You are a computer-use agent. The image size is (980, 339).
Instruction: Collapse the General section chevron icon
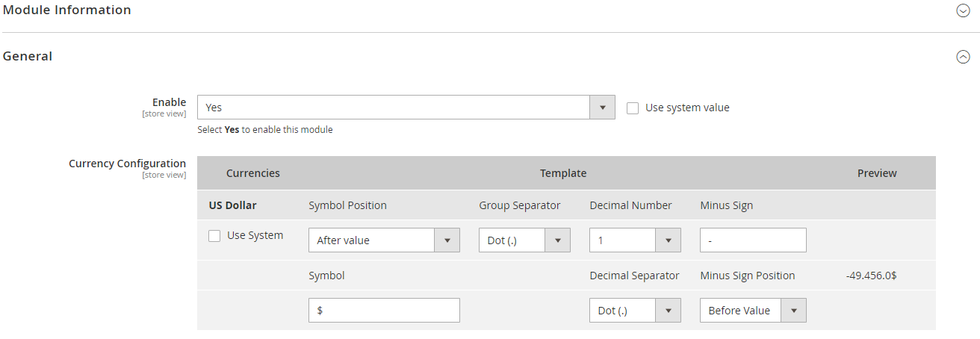click(x=963, y=57)
